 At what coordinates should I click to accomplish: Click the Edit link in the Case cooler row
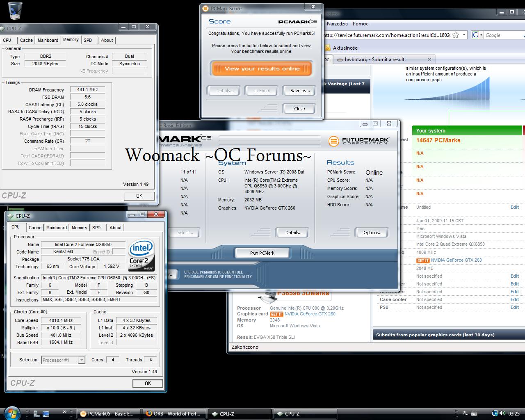(514, 299)
